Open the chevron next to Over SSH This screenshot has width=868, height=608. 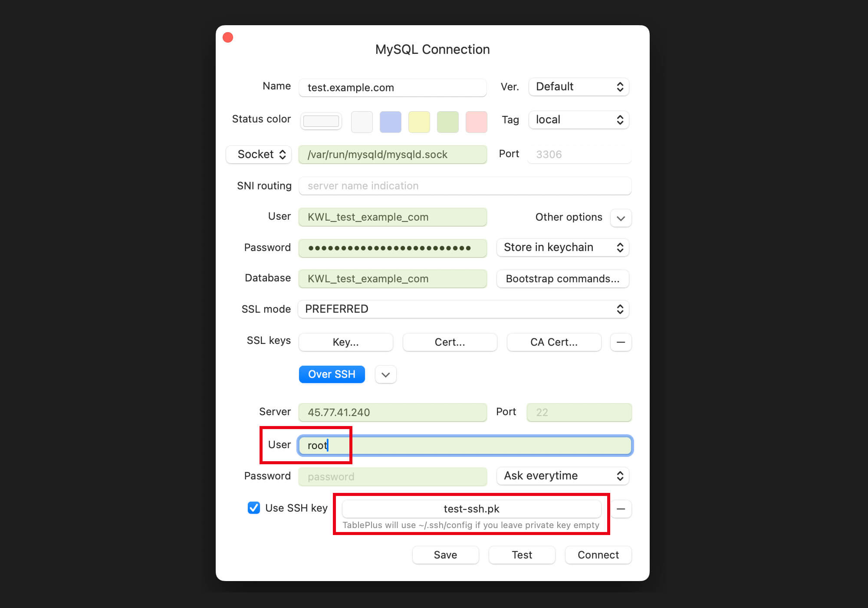[x=385, y=374]
